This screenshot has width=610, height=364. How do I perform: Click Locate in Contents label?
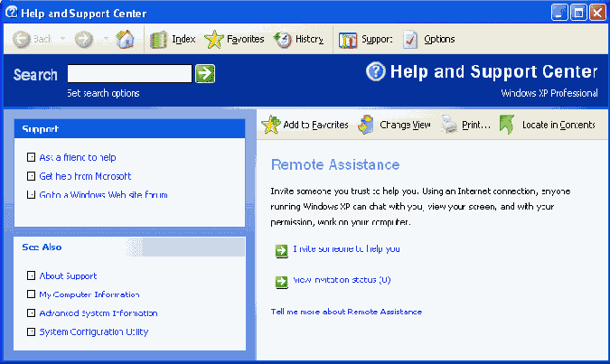558,125
